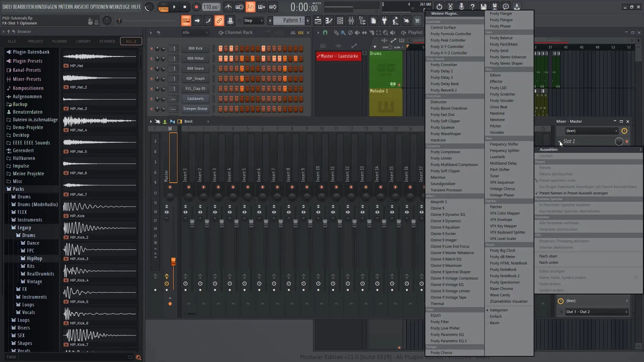Click the Undo history icon
Viewport: 644px width, 362px height.
tap(439, 6)
